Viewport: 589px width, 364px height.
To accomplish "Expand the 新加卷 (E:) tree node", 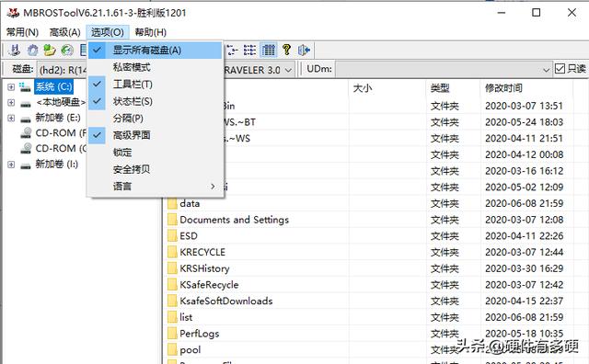I will coord(11,119).
